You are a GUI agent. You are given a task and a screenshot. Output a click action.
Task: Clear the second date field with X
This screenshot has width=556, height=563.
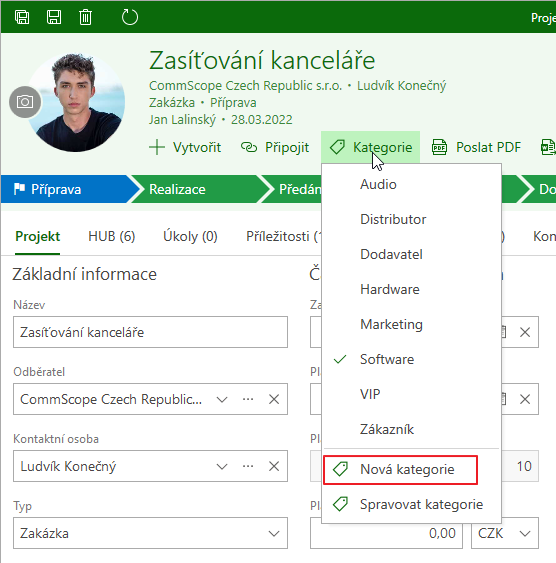pyautogui.click(x=525, y=399)
